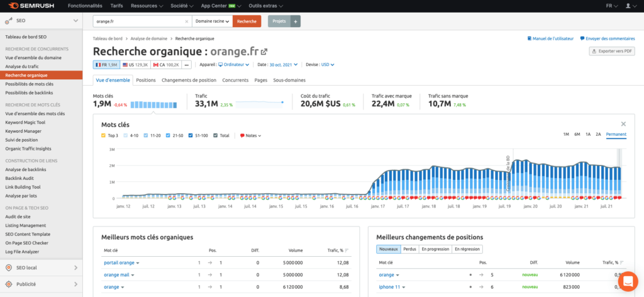Close the Mots clés chart panel
644x297 pixels.
coord(623,124)
